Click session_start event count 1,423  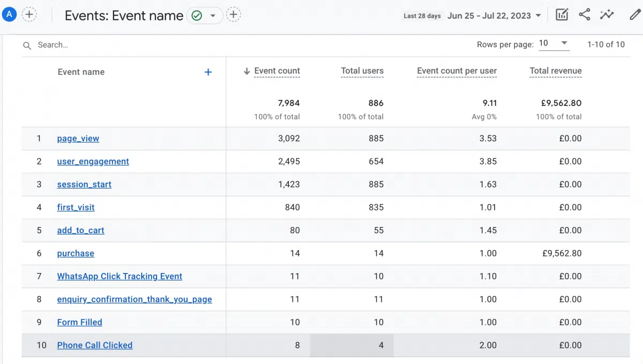[x=288, y=184]
